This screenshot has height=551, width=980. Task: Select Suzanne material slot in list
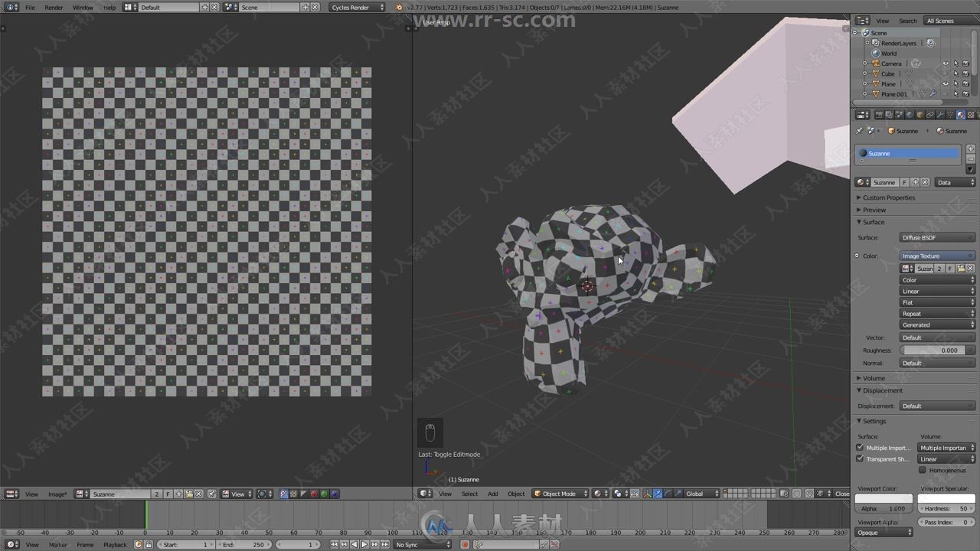coord(908,153)
